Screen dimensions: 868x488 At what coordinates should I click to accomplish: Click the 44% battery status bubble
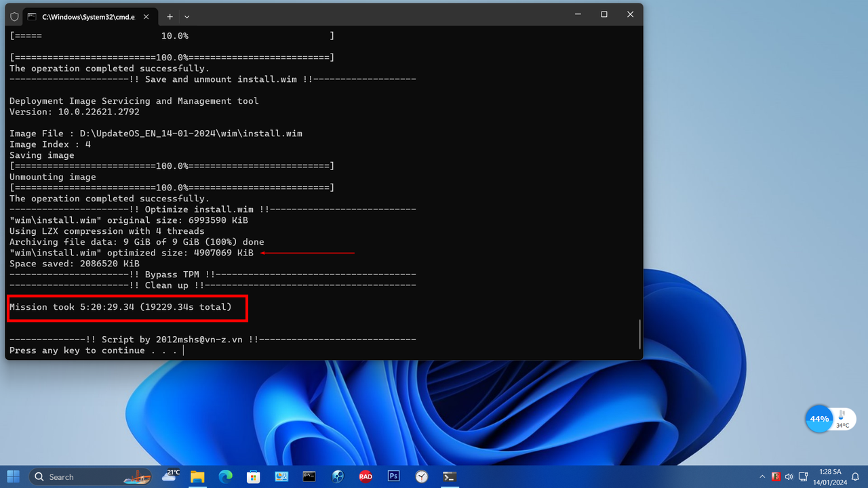click(x=819, y=419)
